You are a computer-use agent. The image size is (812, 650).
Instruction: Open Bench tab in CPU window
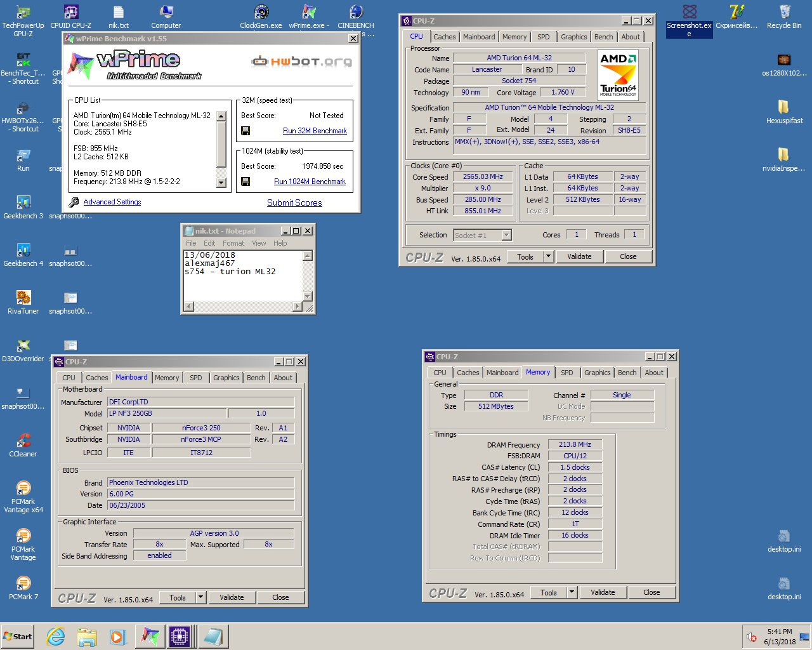coord(604,37)
